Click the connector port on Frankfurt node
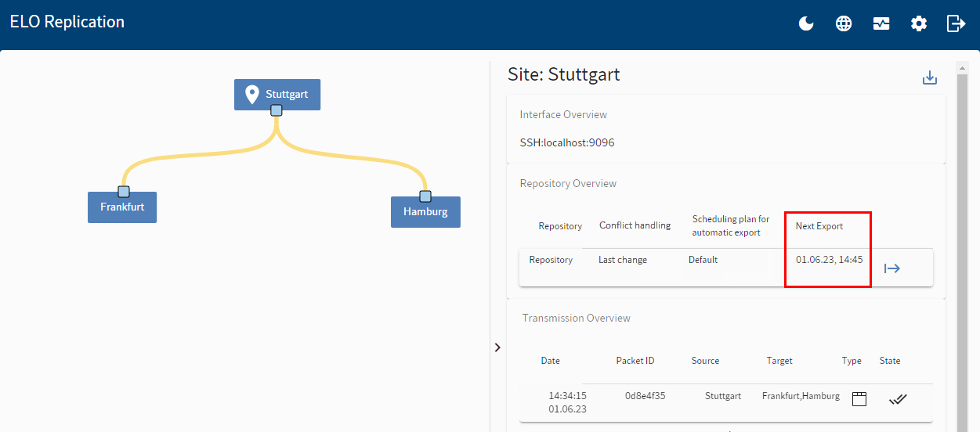Screen dimensions: 980x432 [x=123, y=192]
